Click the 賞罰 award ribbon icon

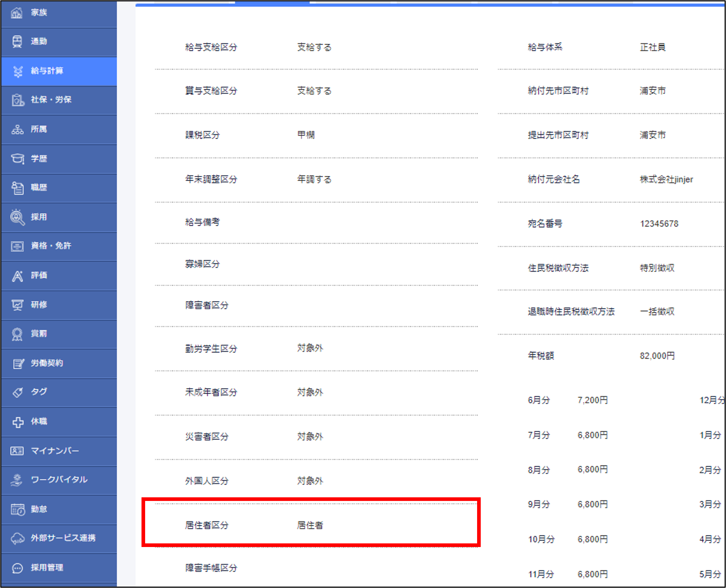click(17, 334)
